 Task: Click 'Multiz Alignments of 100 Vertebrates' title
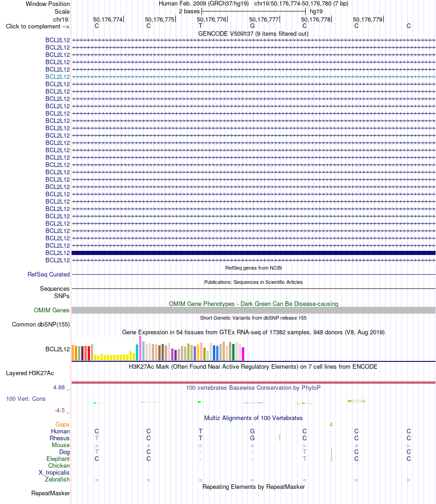(x=253, y=418)
